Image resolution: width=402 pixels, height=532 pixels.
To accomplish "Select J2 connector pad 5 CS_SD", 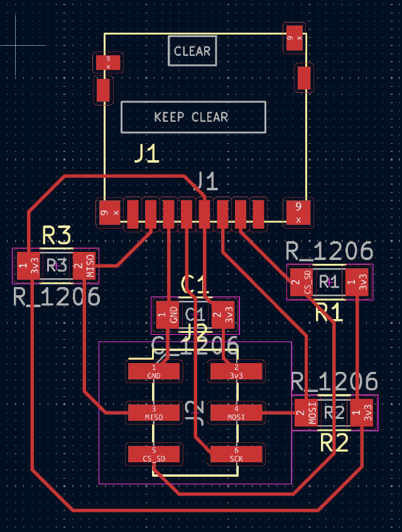I will [154, 453].
